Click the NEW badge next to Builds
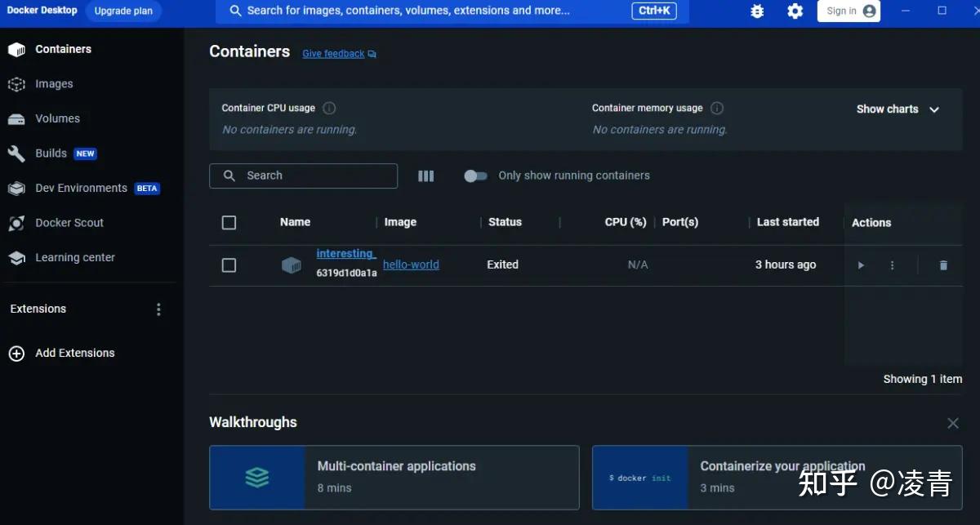Viewport: 980px width, 525px height. pos(86,153)
